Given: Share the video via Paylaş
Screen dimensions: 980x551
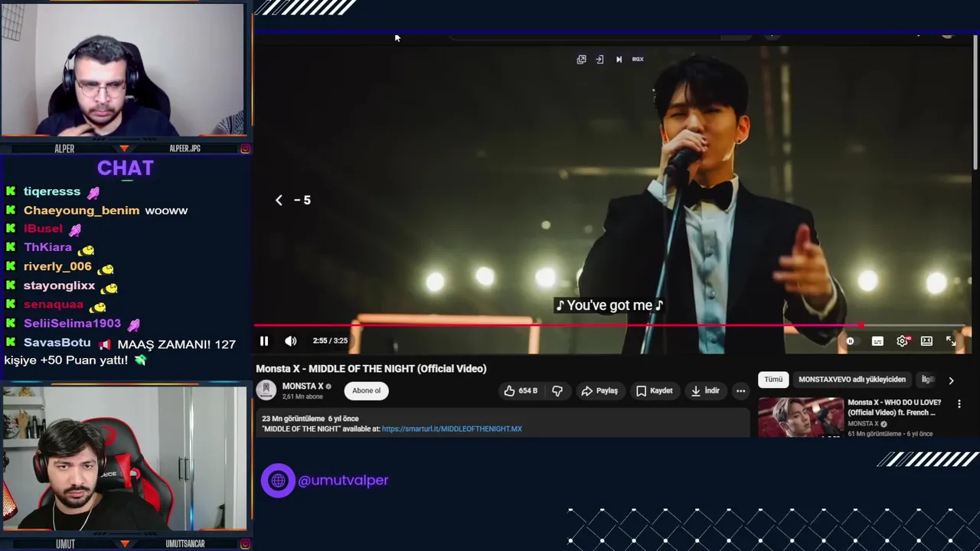Looking at the screenshot, I should [599, 390].
